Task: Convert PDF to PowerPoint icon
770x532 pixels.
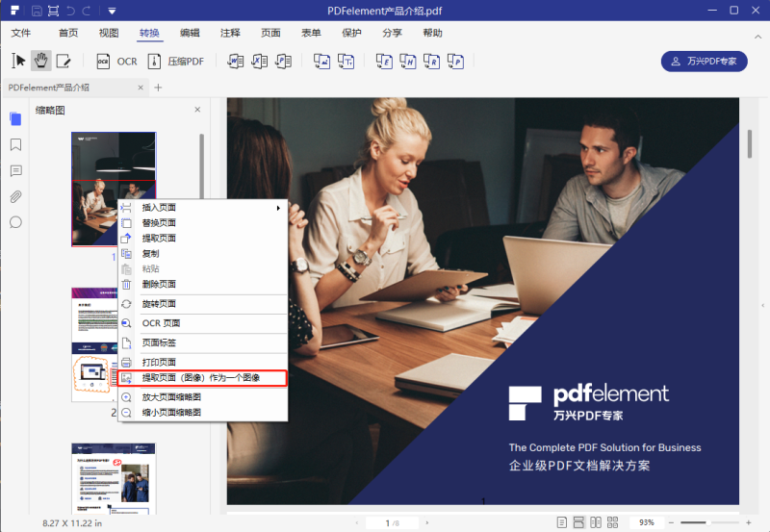Action: pyautogui.click(x=283, y=62)
